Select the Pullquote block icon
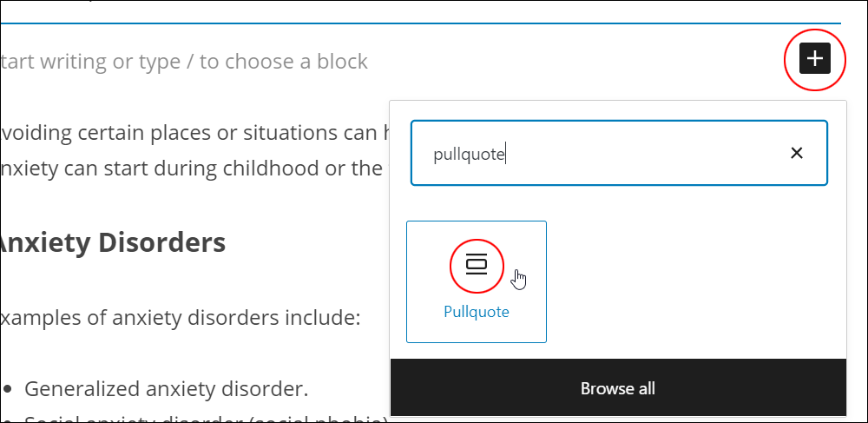 click(x=476, y=265)
